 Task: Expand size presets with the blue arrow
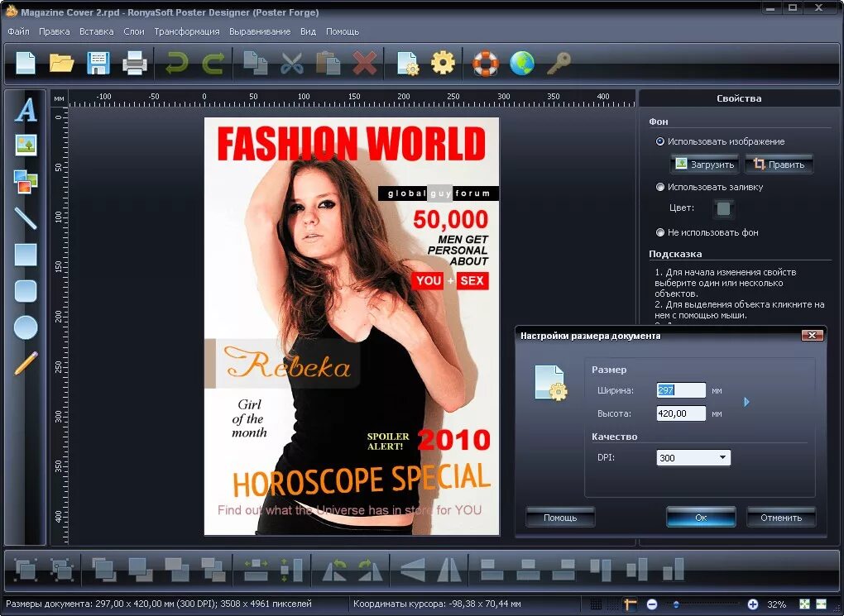(746, 402)
